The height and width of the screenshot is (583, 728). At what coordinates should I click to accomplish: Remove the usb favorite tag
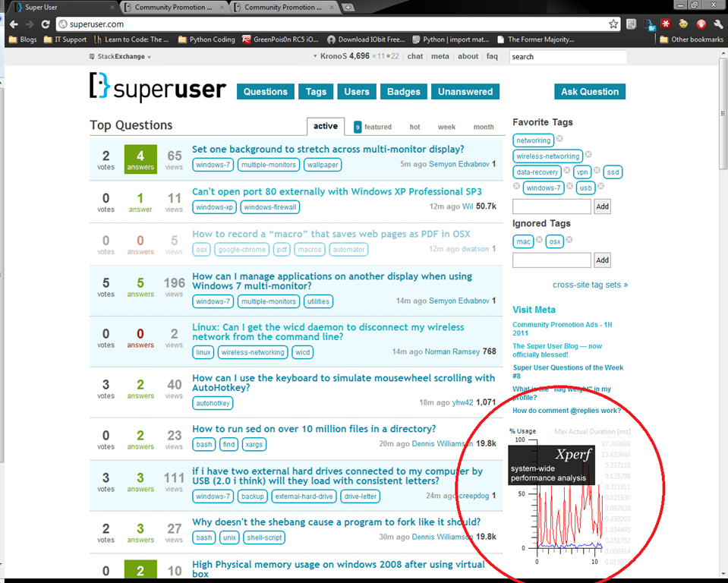point(600,186)
